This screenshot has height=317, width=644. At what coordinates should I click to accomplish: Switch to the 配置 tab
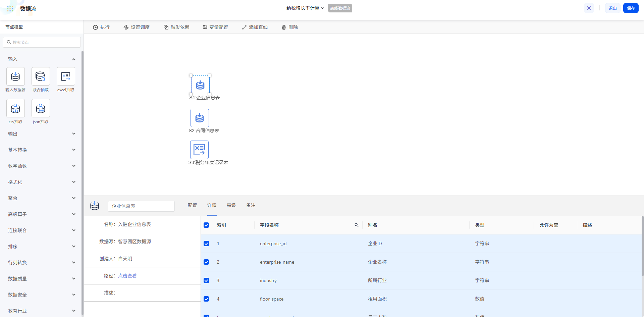point(192,205)
